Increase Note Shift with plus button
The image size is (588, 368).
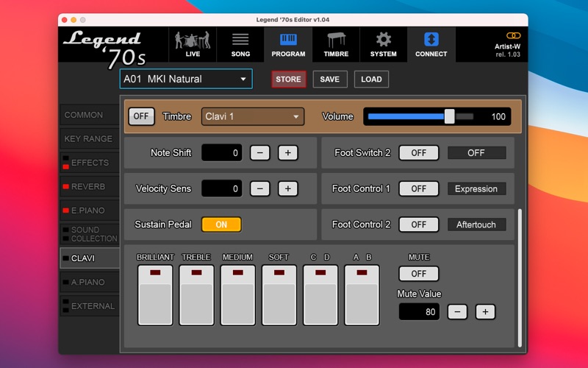[x=288, y=153]
